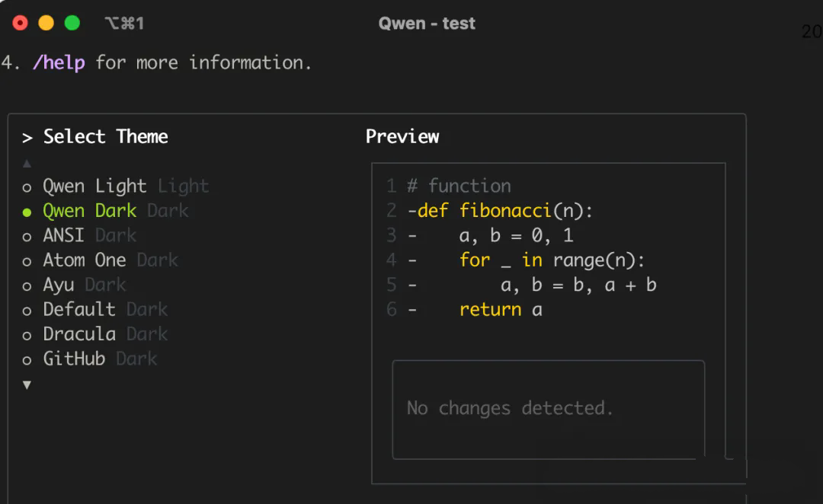The height and width of the screenshot is (504, 823).
Task: Click the /help command text
Action: tap(59, 63)
